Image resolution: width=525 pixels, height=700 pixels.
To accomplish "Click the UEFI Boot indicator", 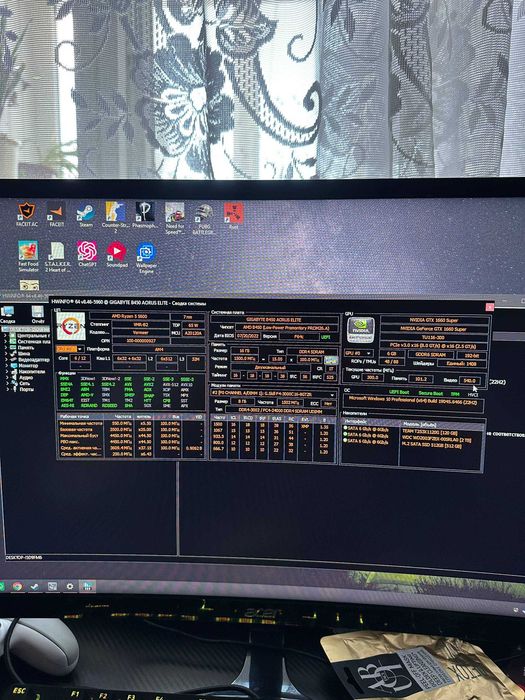I will click(399, 392).
